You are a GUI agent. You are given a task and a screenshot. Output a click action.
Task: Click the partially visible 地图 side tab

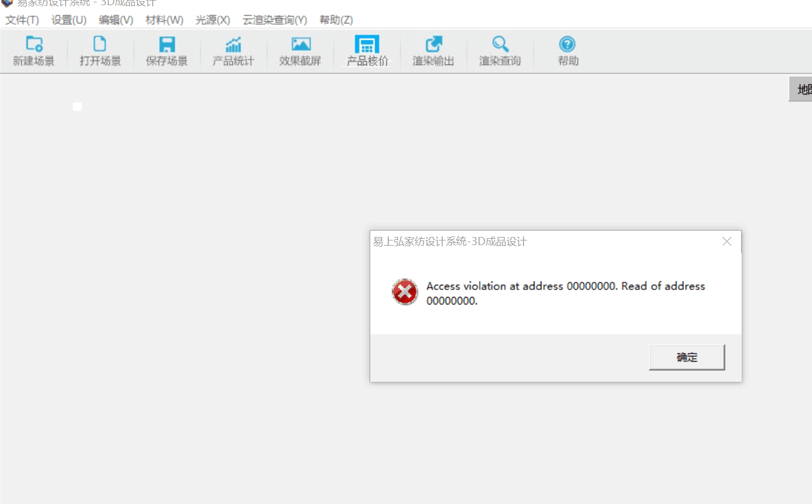click(x=800, y=89)
